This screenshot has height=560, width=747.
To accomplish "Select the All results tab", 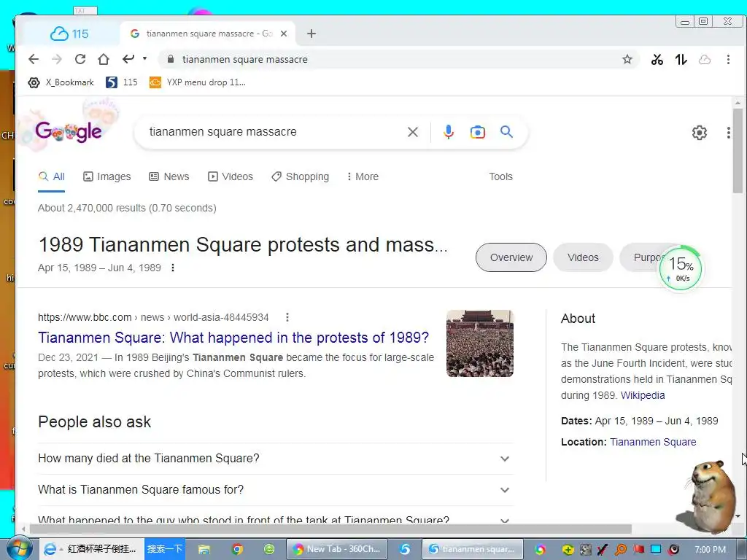I will click(52, 176).
